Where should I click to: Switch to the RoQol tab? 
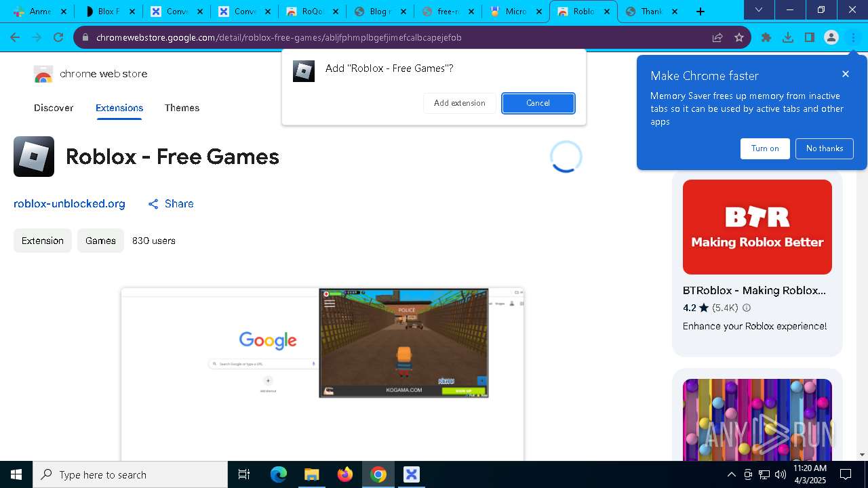[312, 12]
